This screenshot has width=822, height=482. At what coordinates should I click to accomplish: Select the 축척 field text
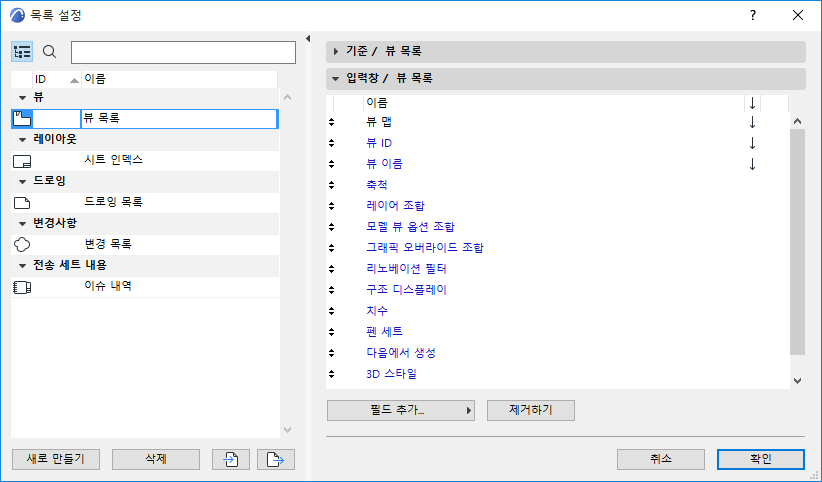click(376, 185)
